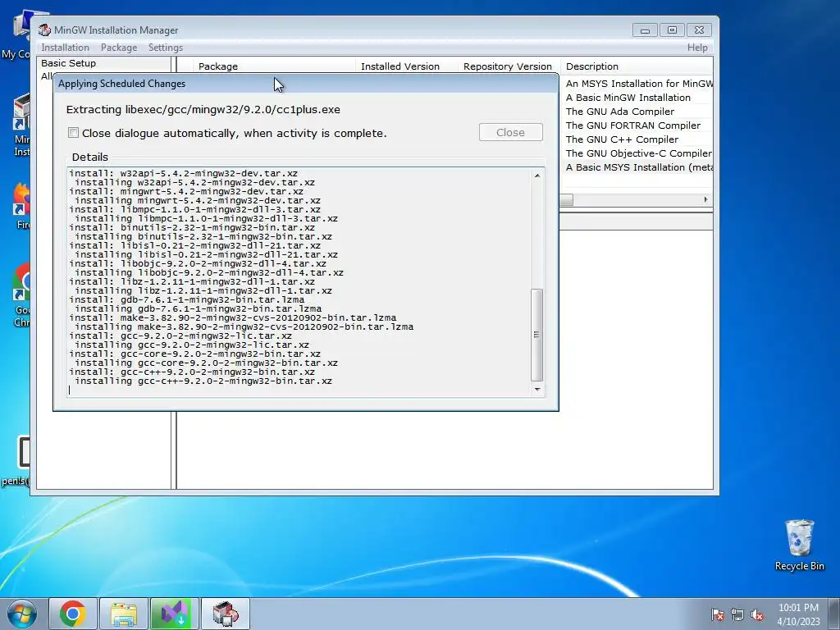This screenshot has height=630, width=840.
Task: Click log line 'install: gdb-7.6.1-1-mingw32-bin.tar.lzma'
Action: 186,300
